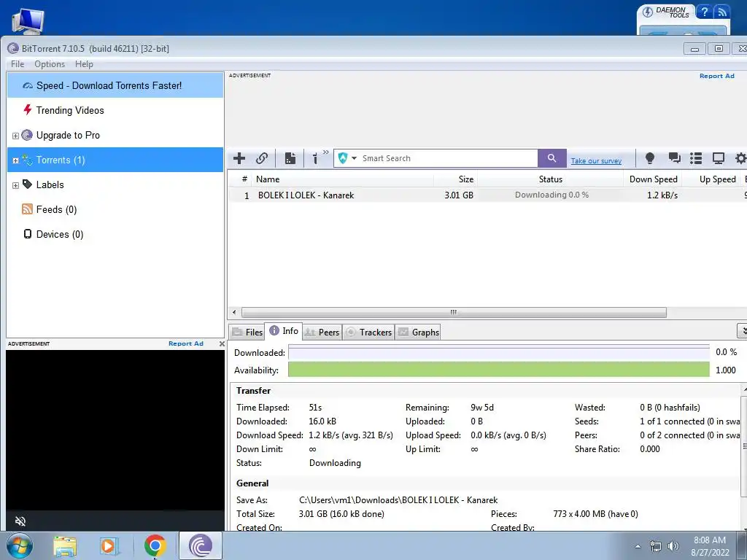Viewport: 747px width, 560px height.
Task: Sort torrents by Size column
Action: [x=455, y=179]
